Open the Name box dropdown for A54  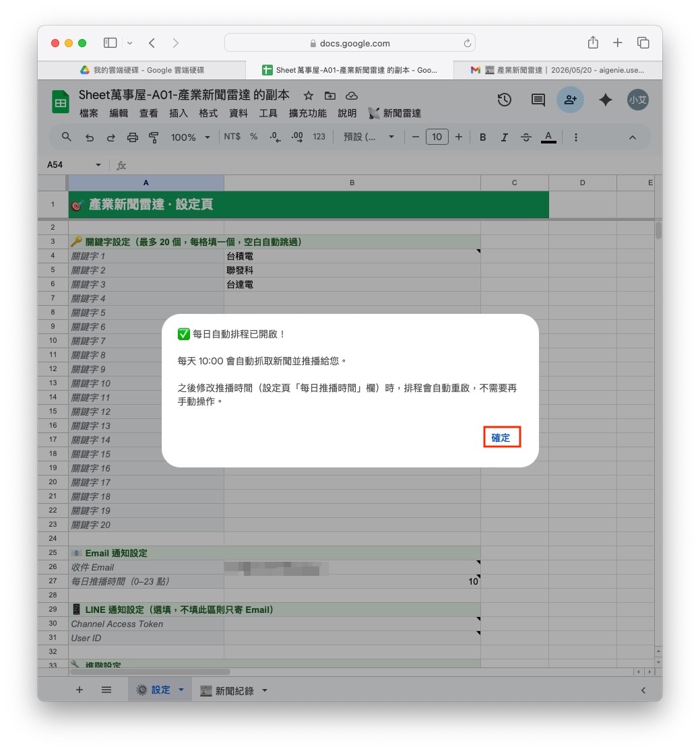pos(98,165)
